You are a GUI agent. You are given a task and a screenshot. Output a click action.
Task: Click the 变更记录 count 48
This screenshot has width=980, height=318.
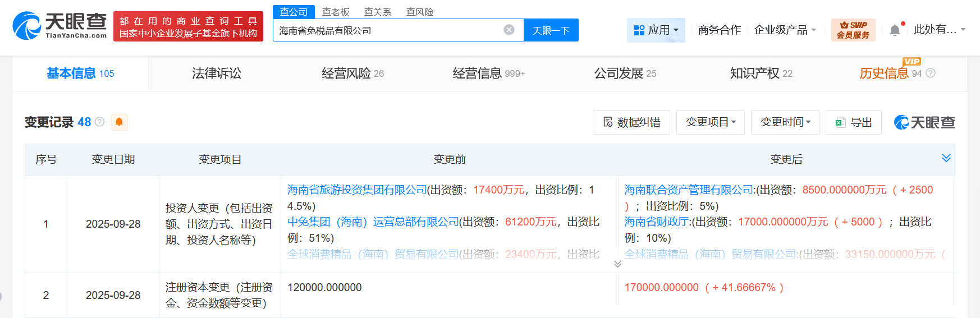coord(84,122)
